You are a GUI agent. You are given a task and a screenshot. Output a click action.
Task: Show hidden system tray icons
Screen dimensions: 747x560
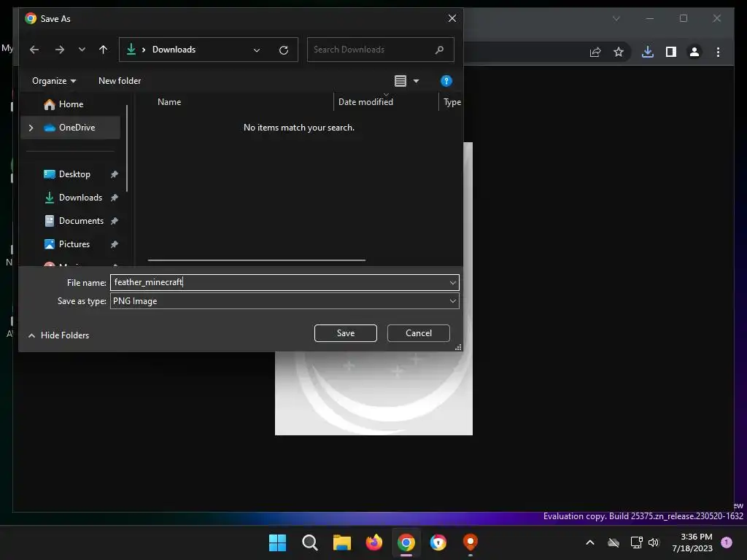tap(589, 542)
